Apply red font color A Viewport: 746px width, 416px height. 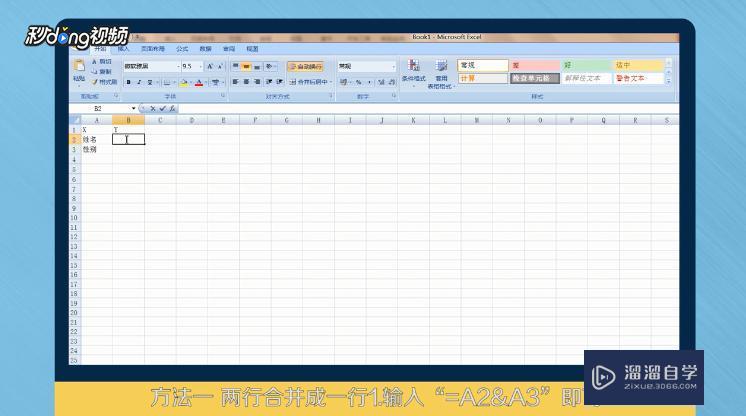coord(199,82)
